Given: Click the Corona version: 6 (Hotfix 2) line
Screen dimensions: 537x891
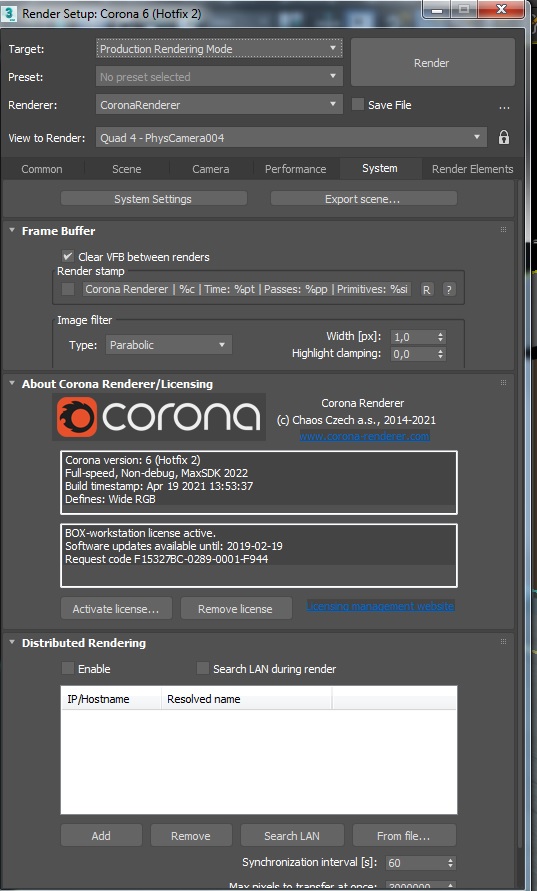Looking at the screenshot, I should tap(133, 460).
